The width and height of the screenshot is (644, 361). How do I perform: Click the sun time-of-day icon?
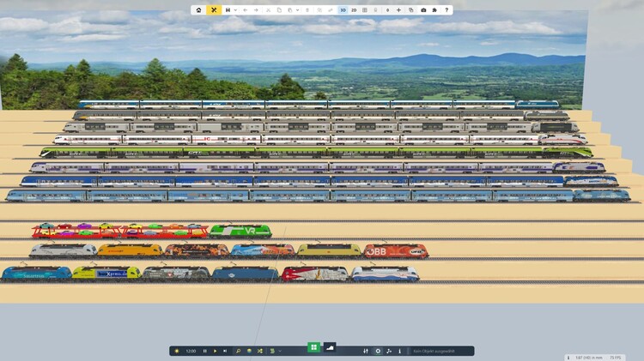(x=177, y=352)
